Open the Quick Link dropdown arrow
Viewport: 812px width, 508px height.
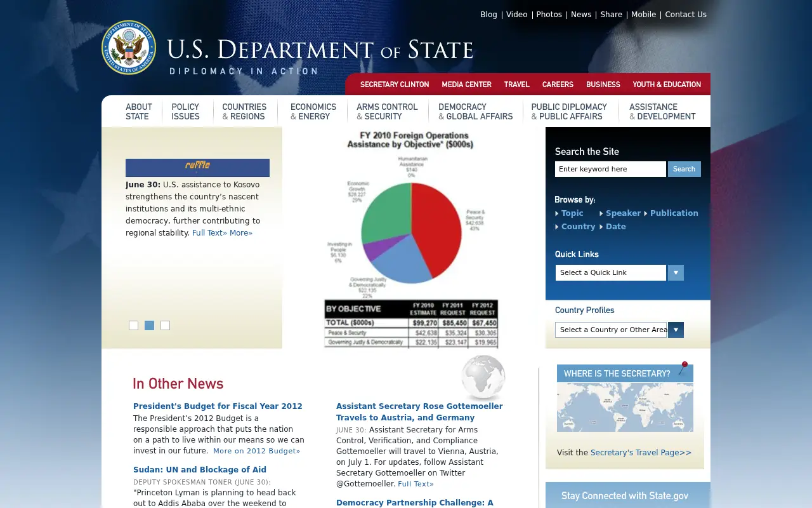click(676, 272)
